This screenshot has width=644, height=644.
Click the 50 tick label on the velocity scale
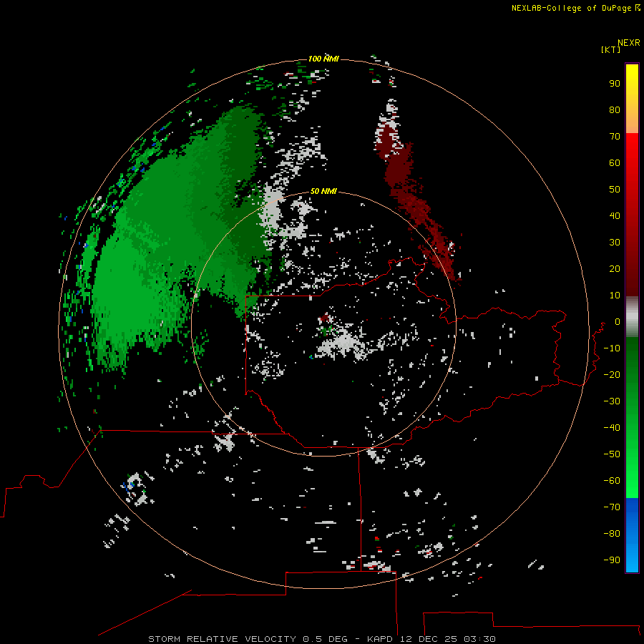tap(615, 190)
